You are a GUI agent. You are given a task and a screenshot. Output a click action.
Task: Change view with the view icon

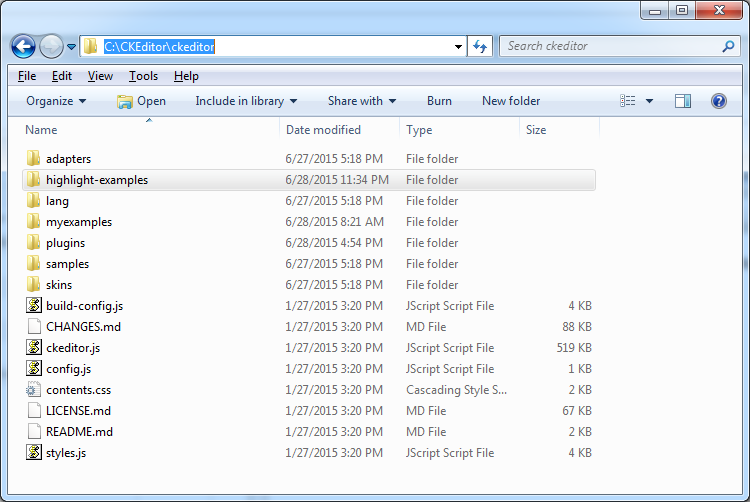[x=628, y=101]
